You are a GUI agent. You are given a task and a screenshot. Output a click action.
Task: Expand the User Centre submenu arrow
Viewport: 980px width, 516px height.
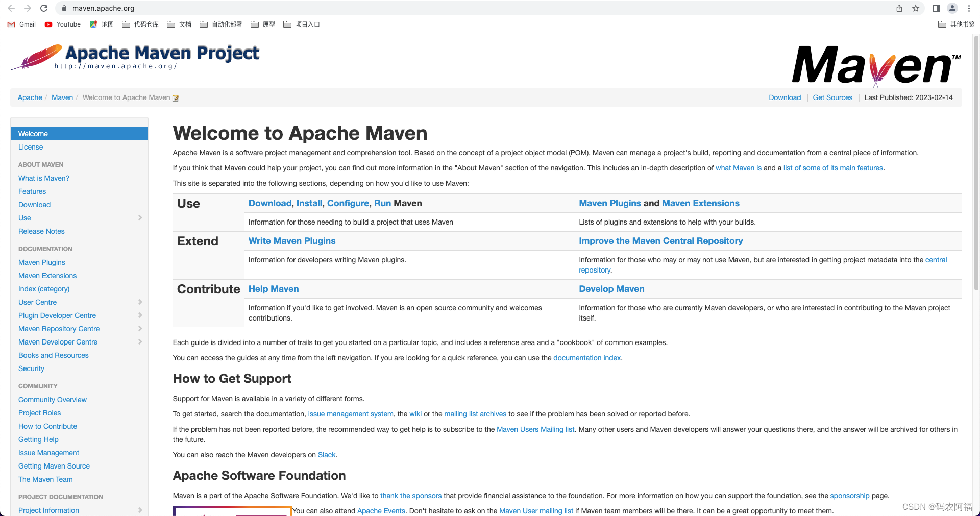coord(140,302)
